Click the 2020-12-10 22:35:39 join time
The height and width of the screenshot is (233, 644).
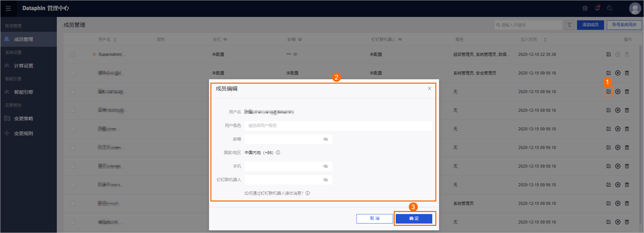(x=537, y=55)
